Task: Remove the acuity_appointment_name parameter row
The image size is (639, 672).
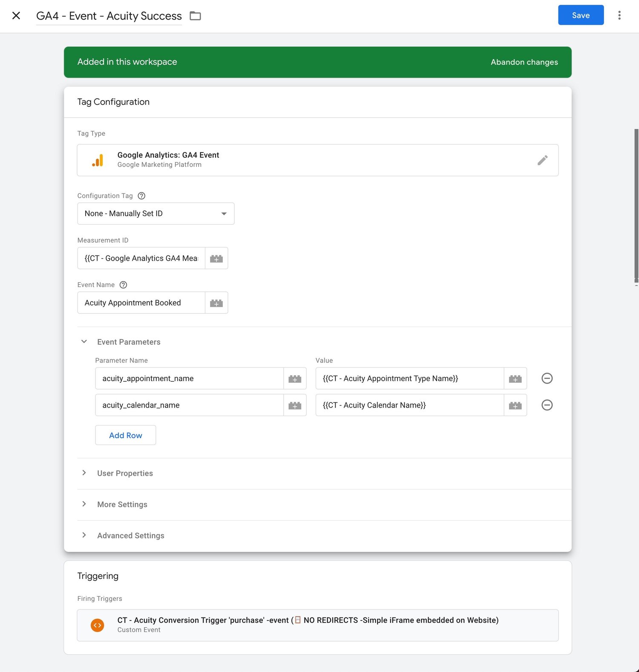Action: pyautogui.click(x=547, y=378)
